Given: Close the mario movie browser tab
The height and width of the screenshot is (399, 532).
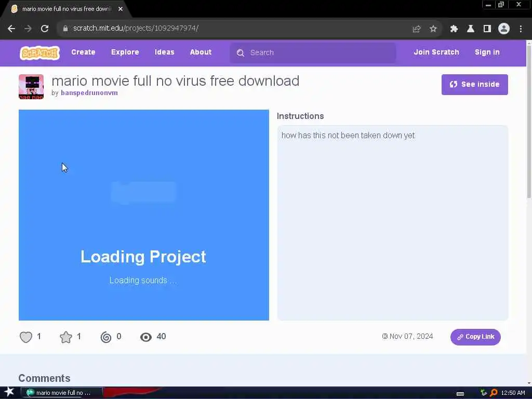Looking at the screenshot, I should coord(121,9).
